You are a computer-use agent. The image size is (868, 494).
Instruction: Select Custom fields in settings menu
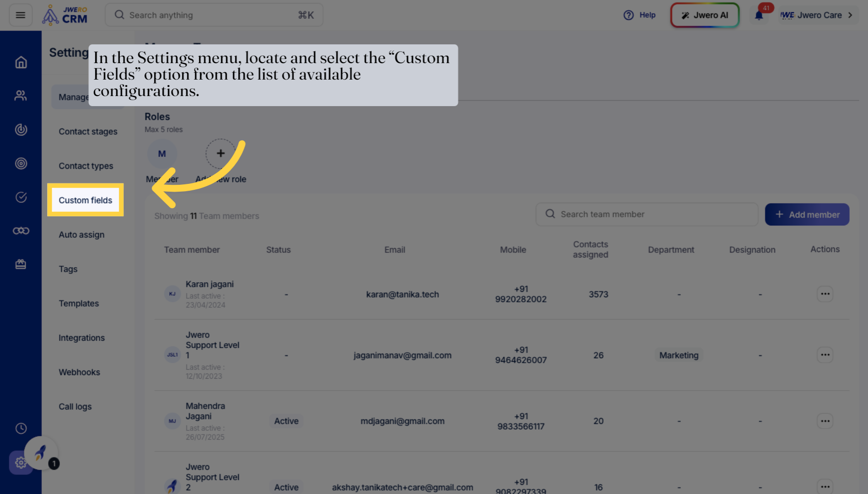86,200
